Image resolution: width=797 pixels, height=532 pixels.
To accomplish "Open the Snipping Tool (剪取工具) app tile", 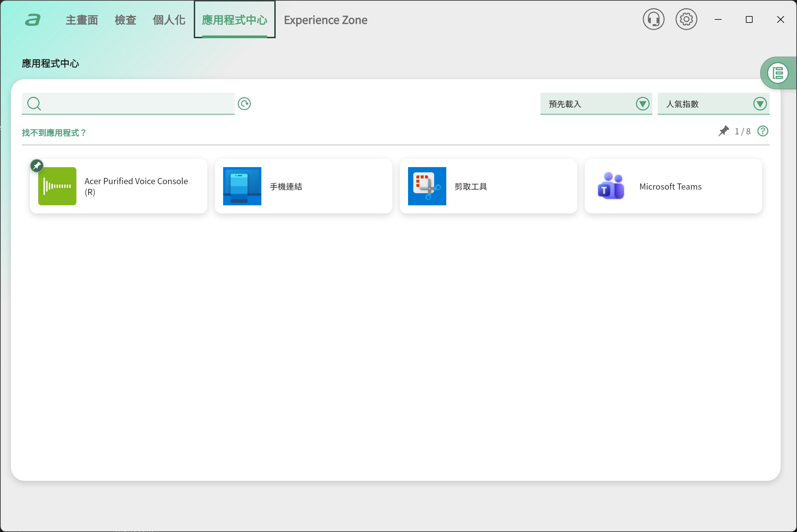I will 488,186.
